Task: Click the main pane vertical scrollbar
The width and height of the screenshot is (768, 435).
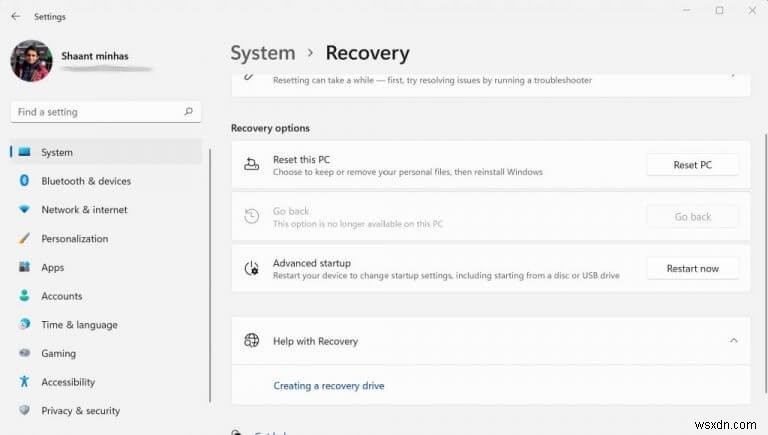Action: [x=765, y=262]
